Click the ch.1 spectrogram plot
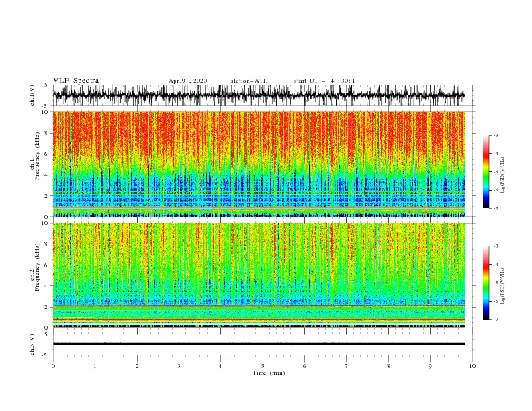The height and width of the screenshot is (411, 532). 259,164
